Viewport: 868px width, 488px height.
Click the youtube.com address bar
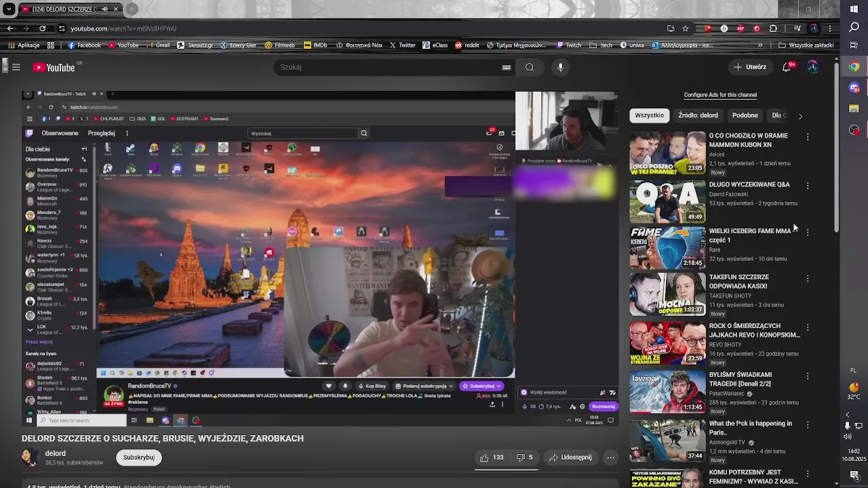click(359, 28)
